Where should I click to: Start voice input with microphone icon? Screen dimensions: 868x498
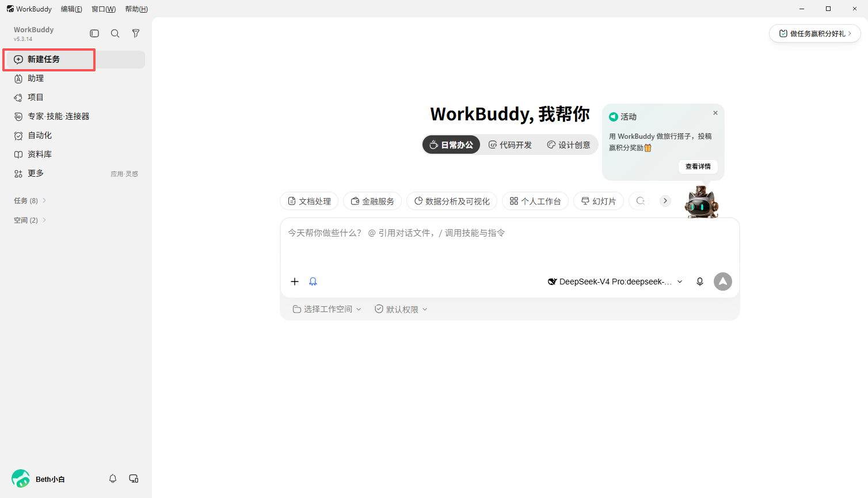click(x=700, y=282)
